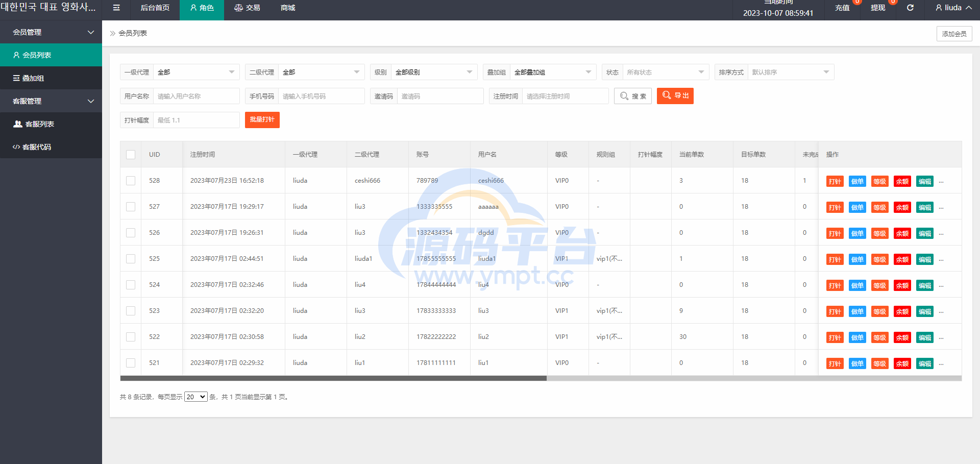980x464 pixels.
Task: Open the 状态 status dropdown
Action: 666,72
